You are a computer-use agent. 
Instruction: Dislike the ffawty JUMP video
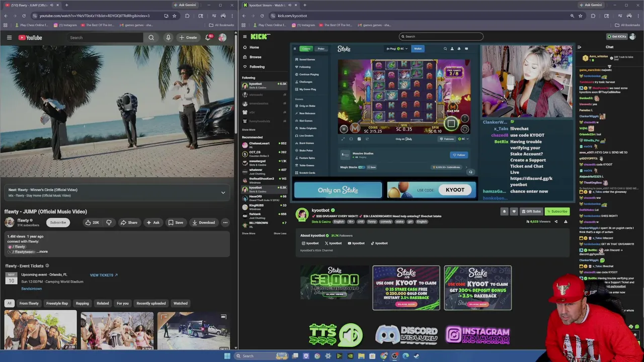coord(109,222)
